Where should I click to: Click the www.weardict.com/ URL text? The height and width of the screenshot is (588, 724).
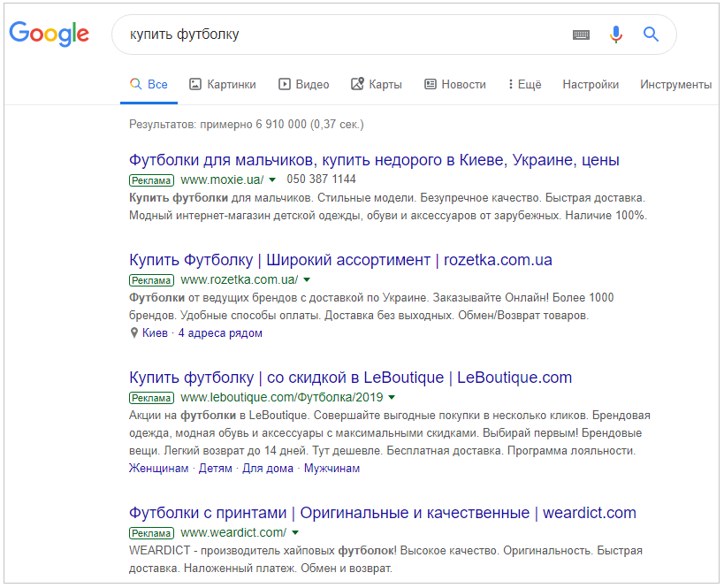233,532
